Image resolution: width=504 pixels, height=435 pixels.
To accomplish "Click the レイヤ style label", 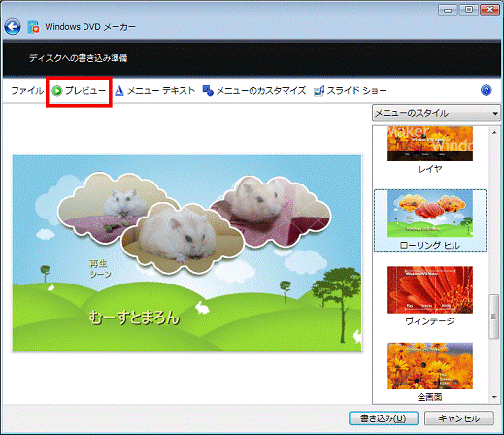I will pos(430,169).
